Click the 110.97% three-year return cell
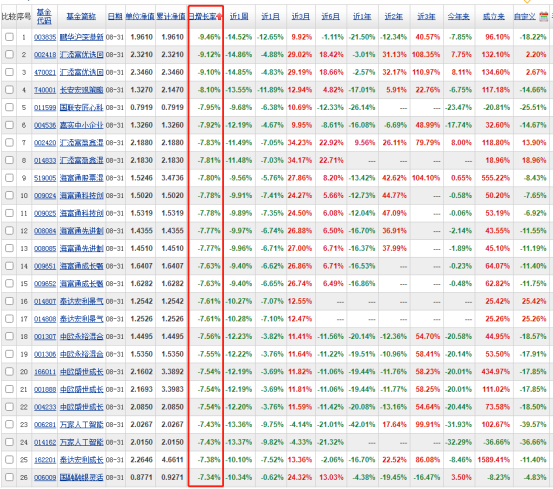Viewport: 553px width, 489px height. tap(426, 72)
